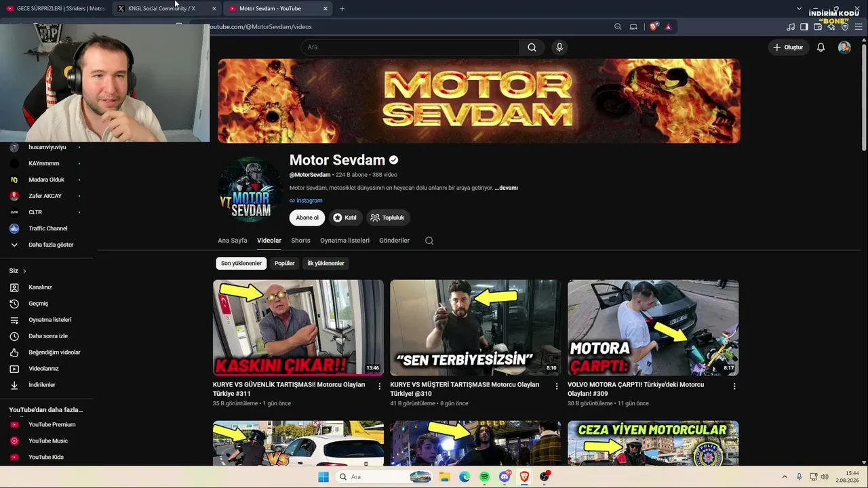This screenshot has width=868, height=488.
Task: Open YouTube Kids in sidebar
Action: pos(46,457)
